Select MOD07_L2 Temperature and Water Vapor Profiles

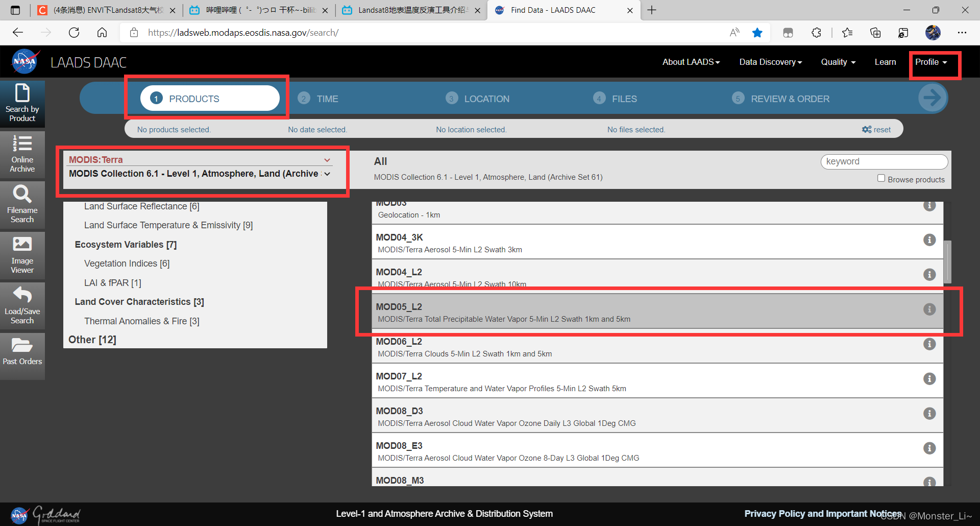coord(657,380)
